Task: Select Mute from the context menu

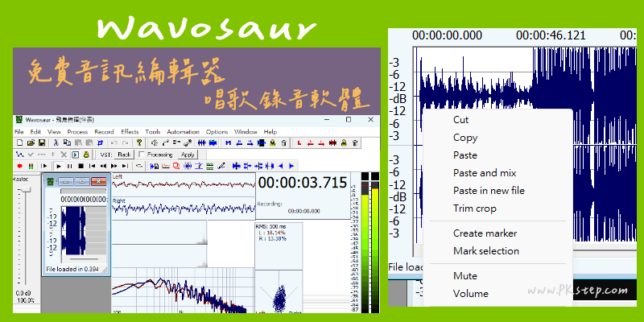Action: [x=465, y=276]
